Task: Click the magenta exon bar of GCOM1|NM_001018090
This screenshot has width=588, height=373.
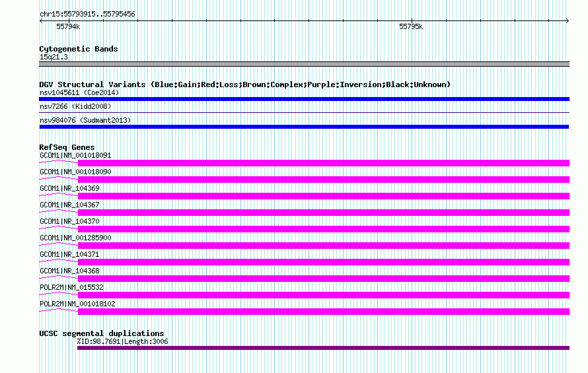Action: pos(324,180)
